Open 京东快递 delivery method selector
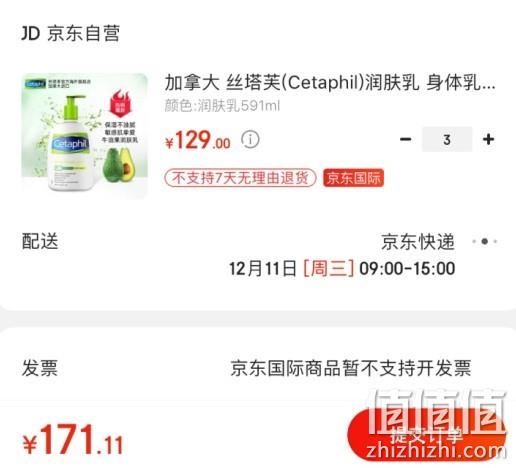 (x=418, y=242)
